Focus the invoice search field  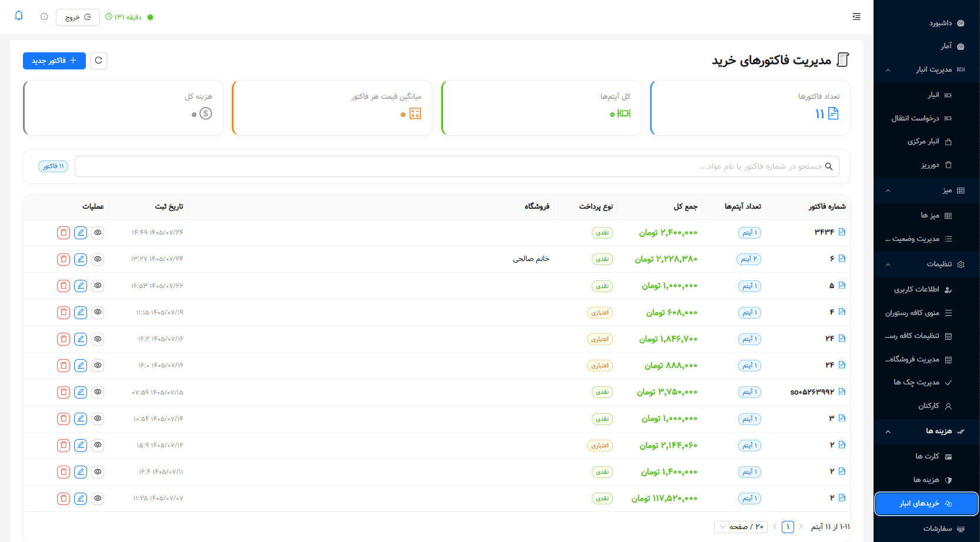pos(457,166)
